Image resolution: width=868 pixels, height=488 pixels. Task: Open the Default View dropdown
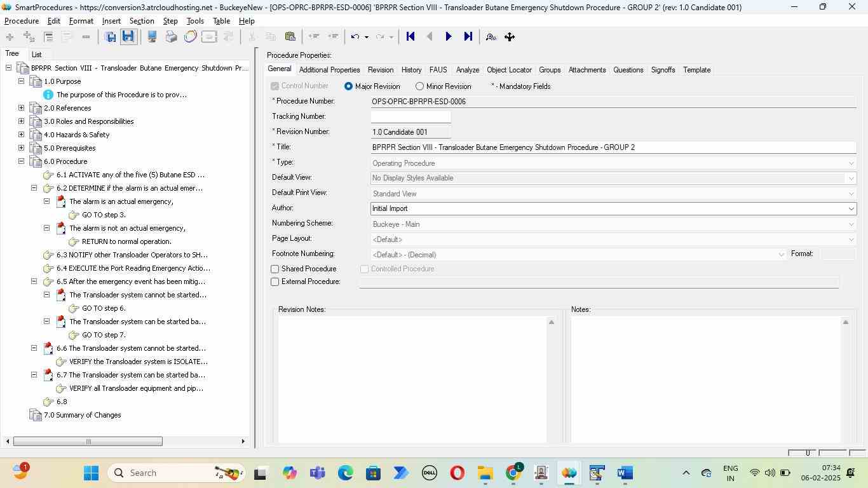tap(851, 178)
